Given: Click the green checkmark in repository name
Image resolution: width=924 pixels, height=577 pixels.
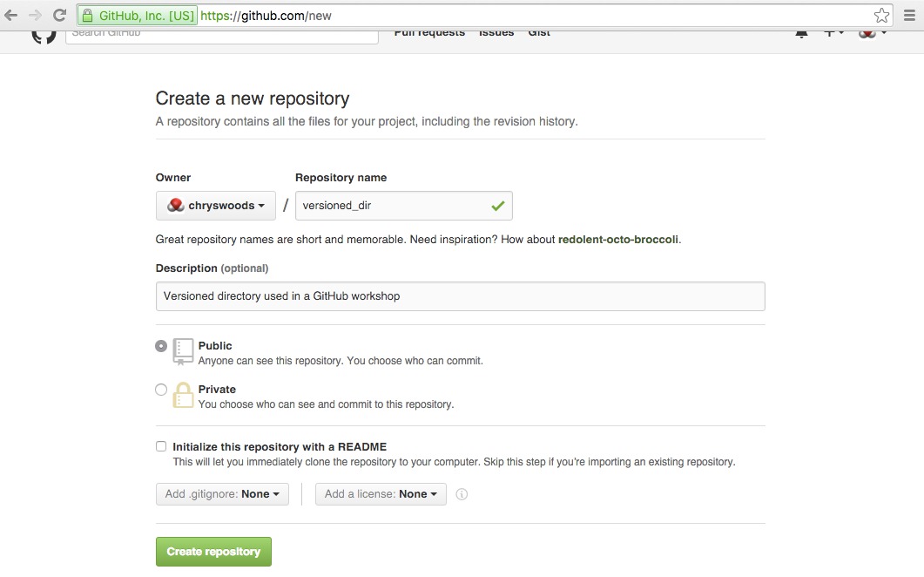Looking at the screenshot, I should [498, 206].
